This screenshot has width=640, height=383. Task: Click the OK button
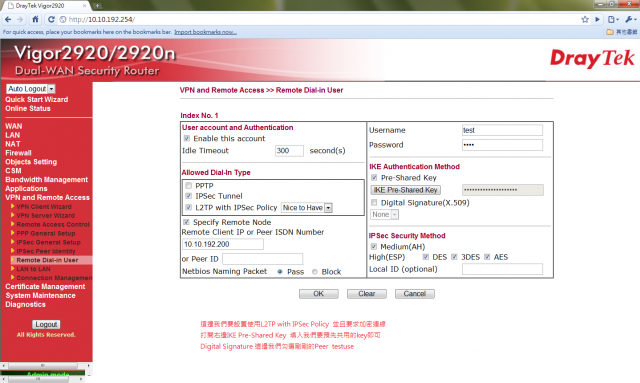318,294
